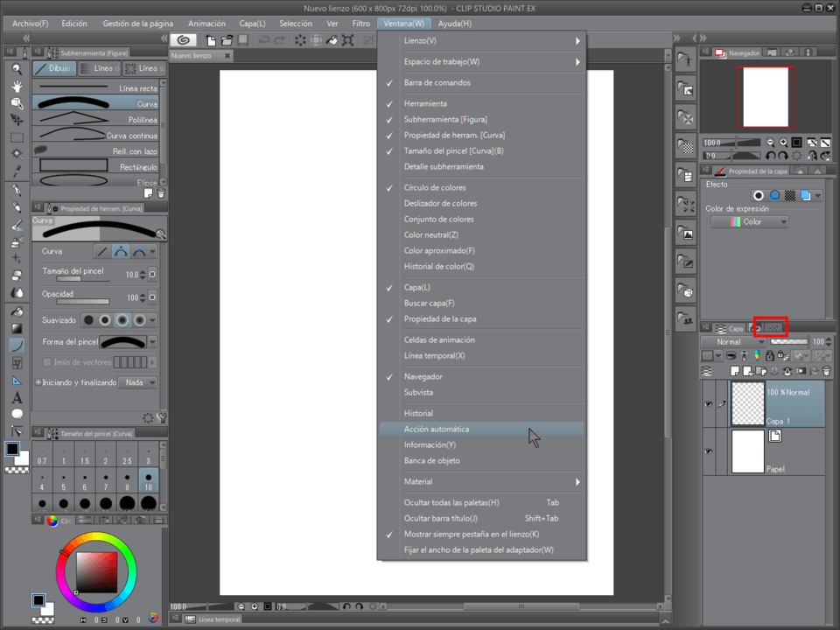The width and height of the screenshot is (840, 630).
Task: Toggle Círculo de colores palette visibility
Action: tap(481, 187)
